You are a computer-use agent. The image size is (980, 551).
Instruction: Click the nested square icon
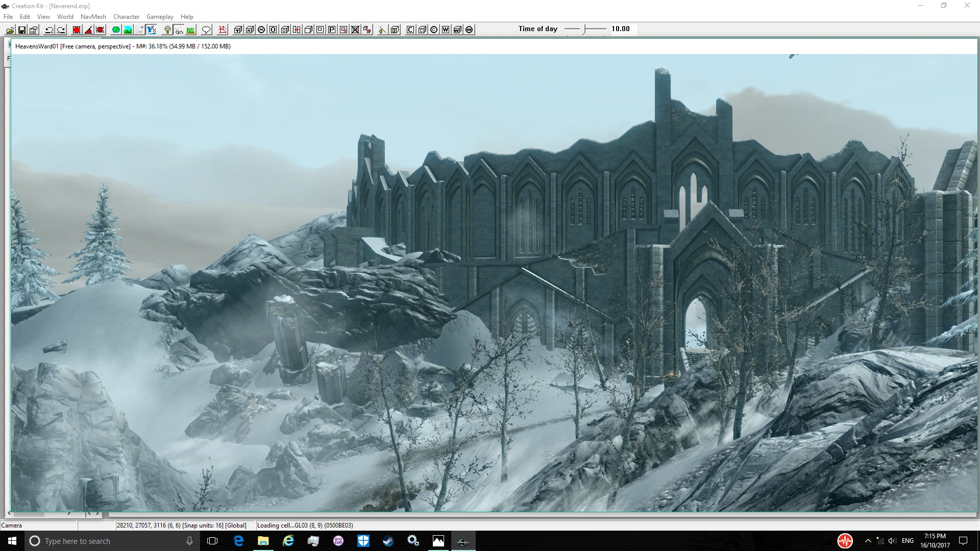(x=320, y=30)
